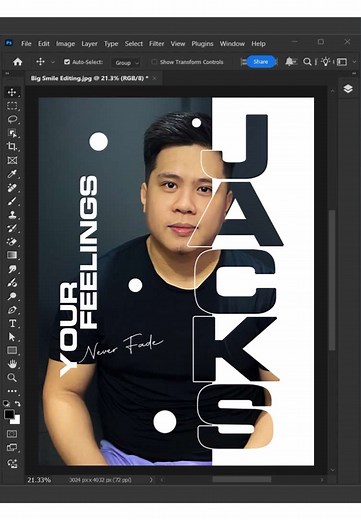Toggle the Auto-Select checkbox

tap(67, 62)
